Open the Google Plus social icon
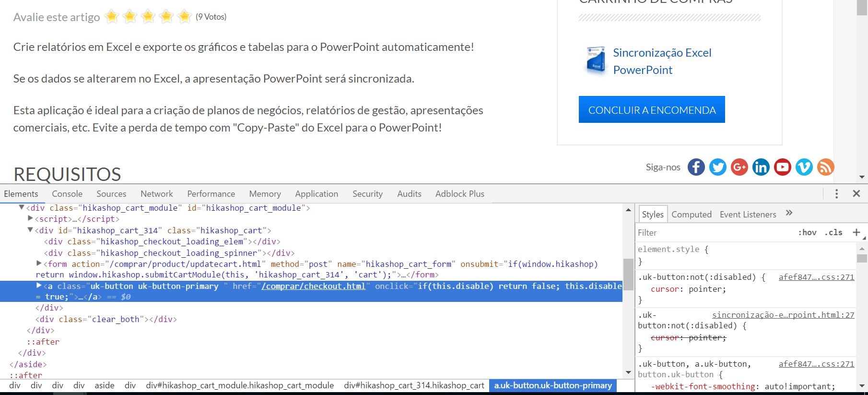 (739, 167)
